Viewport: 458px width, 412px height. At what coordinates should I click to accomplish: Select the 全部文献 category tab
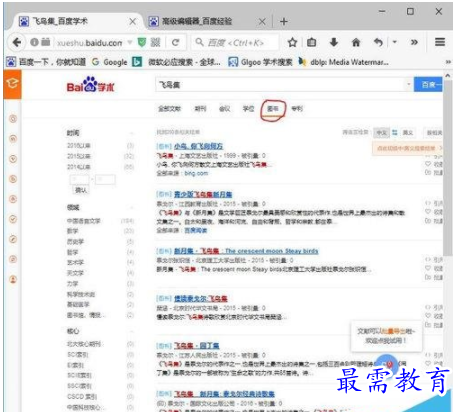169,109
